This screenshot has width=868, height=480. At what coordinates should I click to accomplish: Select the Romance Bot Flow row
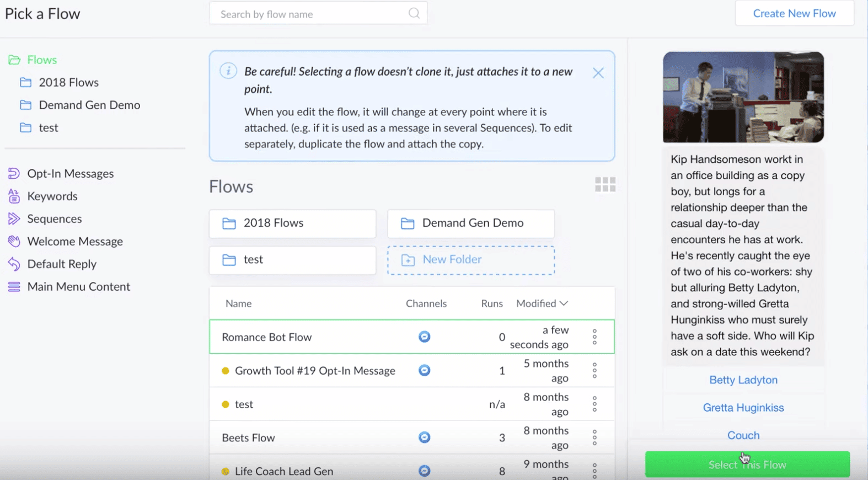point(412,337)
